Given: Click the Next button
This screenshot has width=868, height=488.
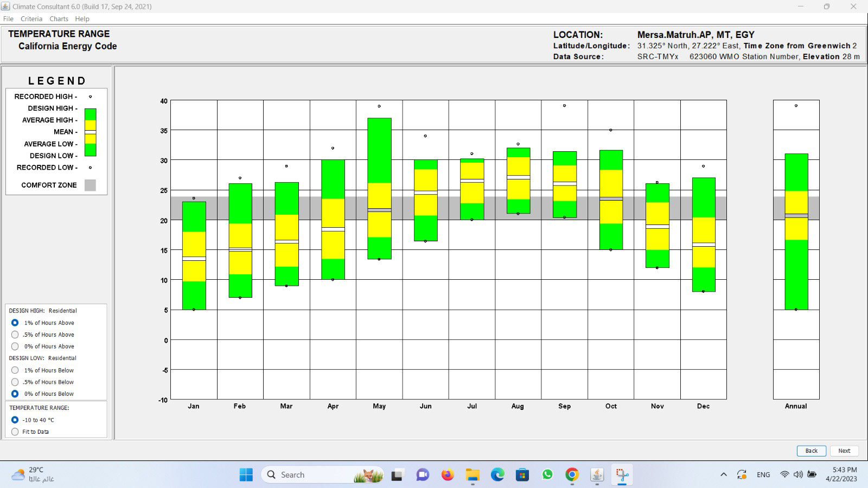Looking at the screenshot, I should (x=844, y=451).
